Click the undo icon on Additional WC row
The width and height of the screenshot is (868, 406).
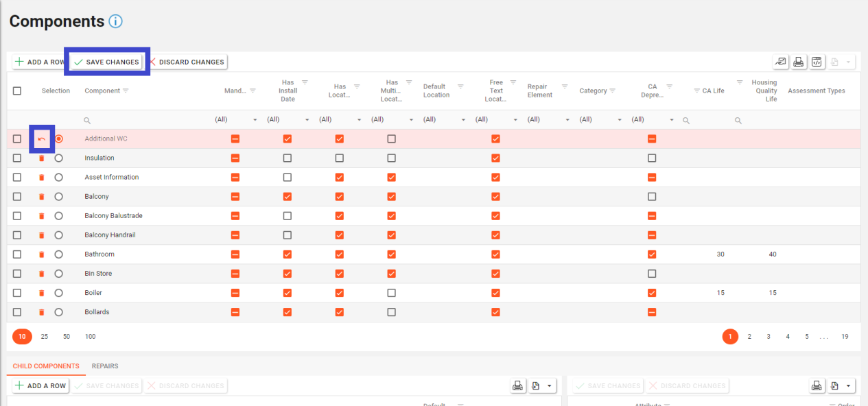pyautogui.click(x=41, y=139)
